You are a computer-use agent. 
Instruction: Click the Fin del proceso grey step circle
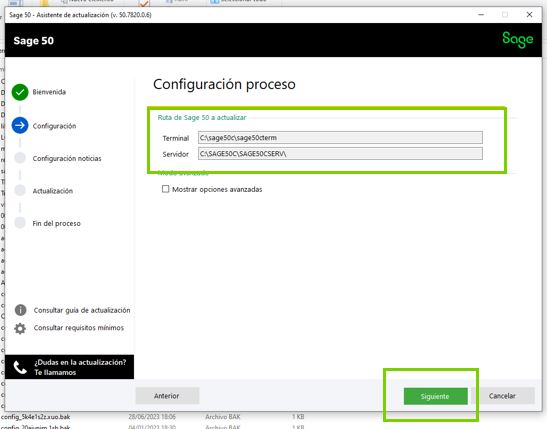(x=20, y=223)
